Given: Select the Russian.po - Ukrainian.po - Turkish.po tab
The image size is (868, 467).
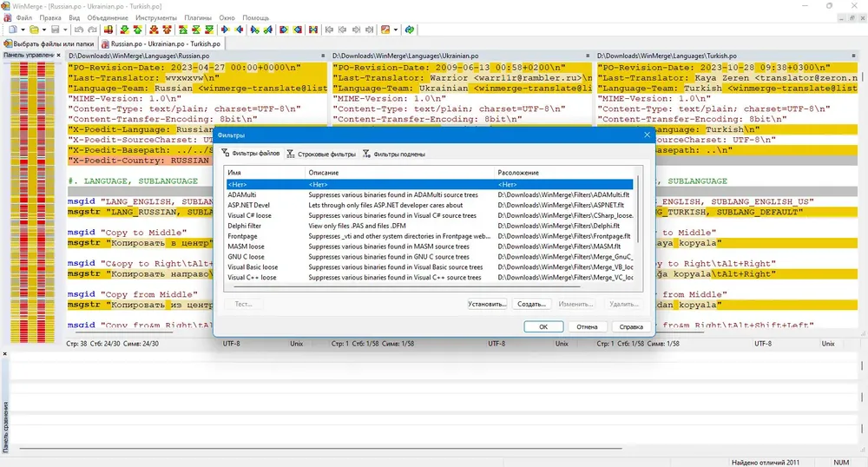Looking at the screenshot, I should tap(161, 43).
